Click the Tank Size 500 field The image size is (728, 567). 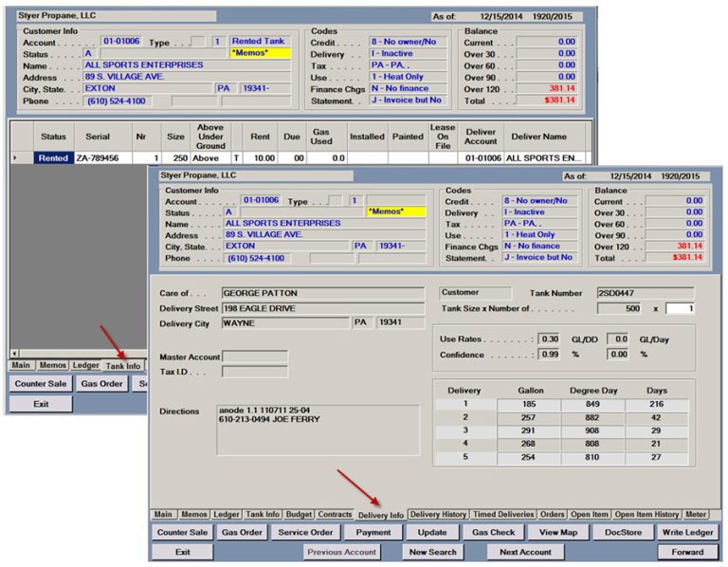click(619, 308)
